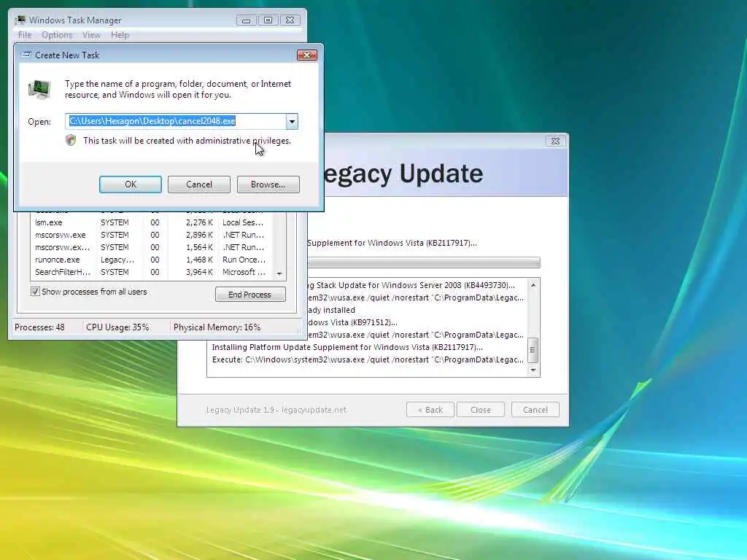Open the File menu in Task Manager
747x560 pixels.
[x=25, y=35]
